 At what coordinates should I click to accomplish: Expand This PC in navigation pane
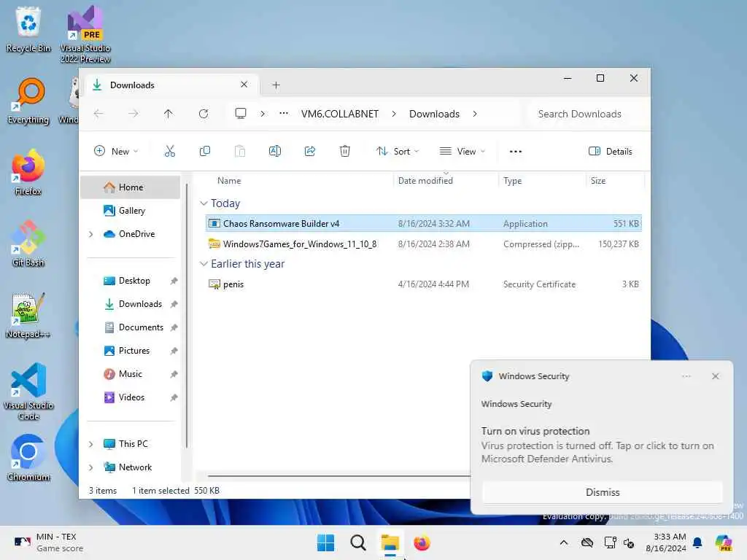91,444
